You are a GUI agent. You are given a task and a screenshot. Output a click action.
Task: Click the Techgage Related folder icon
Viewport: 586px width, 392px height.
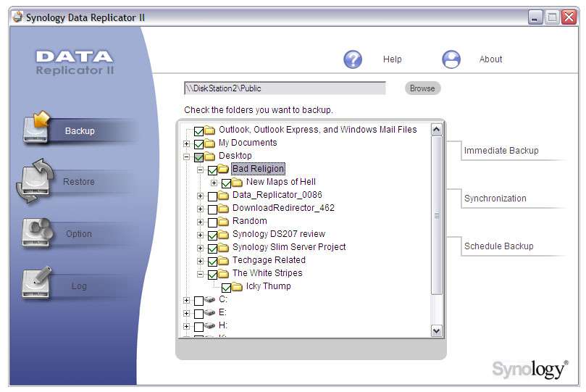pos(223,260)
